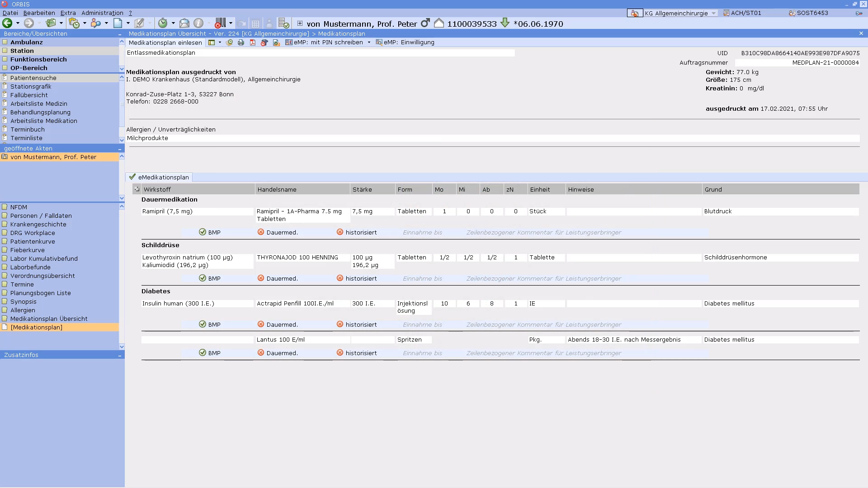The image size is (868, 488).
Task: Click the barcode scanner toolbar icon
Action: [220, 23]
